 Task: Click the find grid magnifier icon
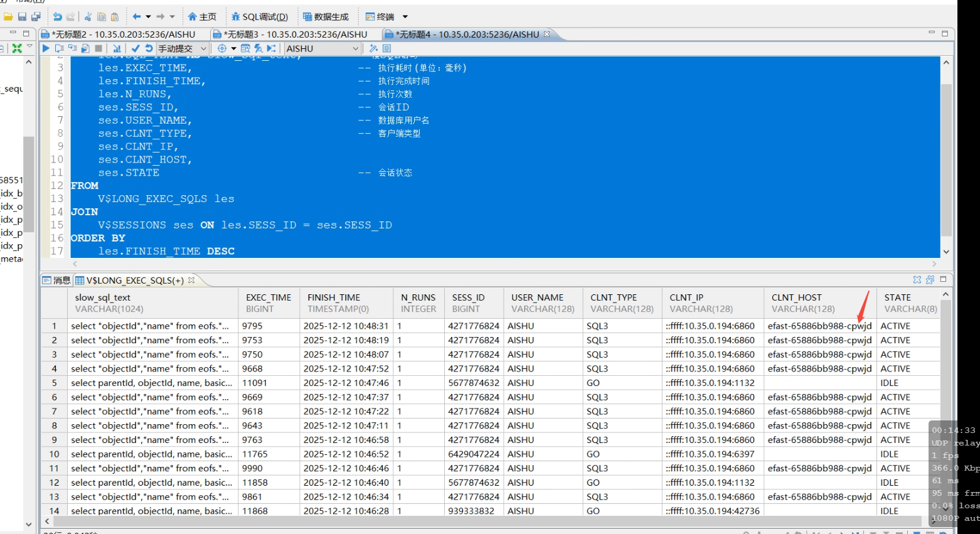coord(245,48)
